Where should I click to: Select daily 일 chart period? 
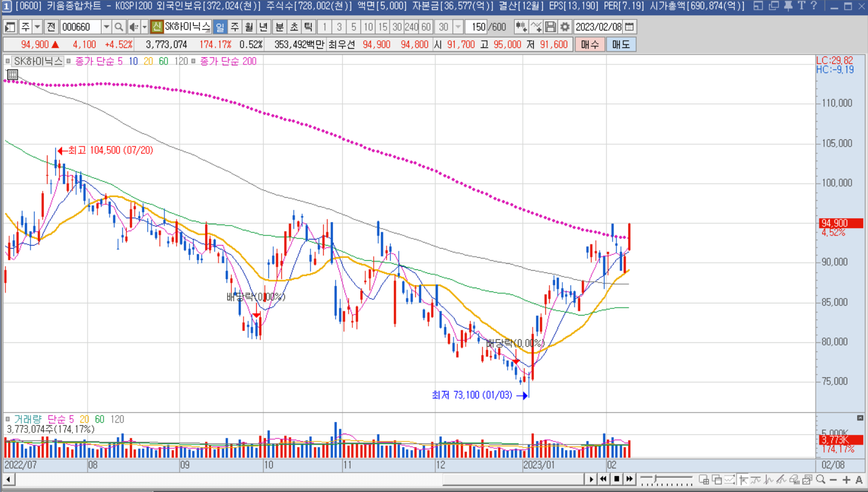(x=220, y=27)
